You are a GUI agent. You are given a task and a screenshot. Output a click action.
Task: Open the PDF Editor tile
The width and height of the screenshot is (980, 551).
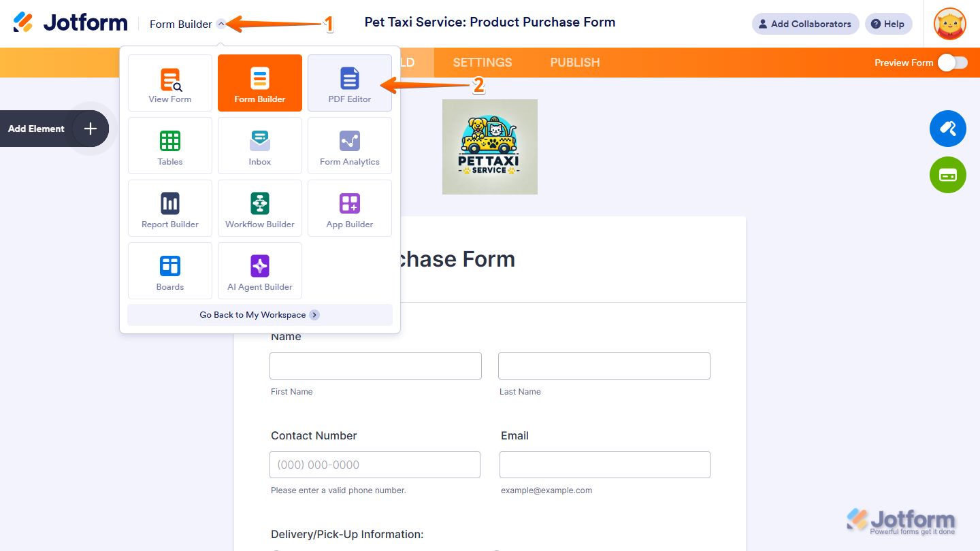pos(350,83)
